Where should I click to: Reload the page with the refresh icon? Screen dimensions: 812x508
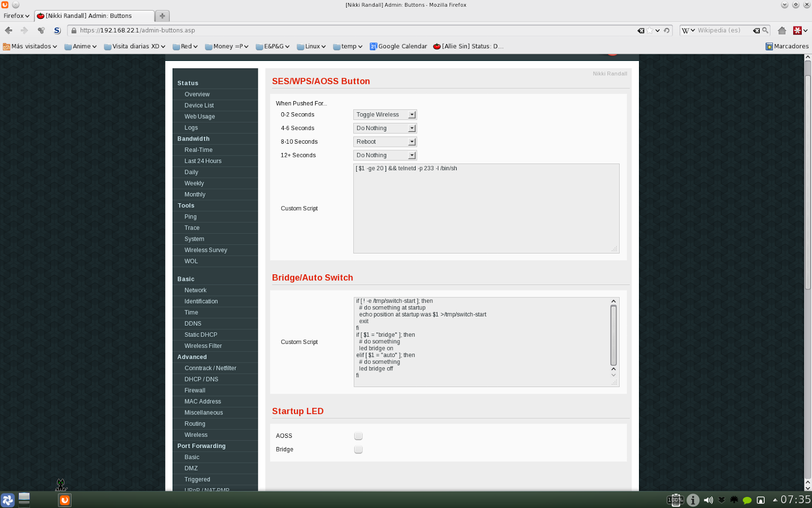point(667,30)
